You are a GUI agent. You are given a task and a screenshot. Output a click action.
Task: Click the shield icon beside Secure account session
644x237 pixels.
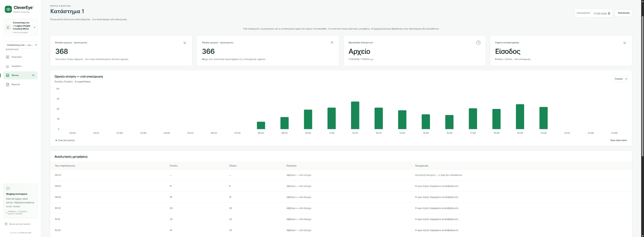click(6, 224)
